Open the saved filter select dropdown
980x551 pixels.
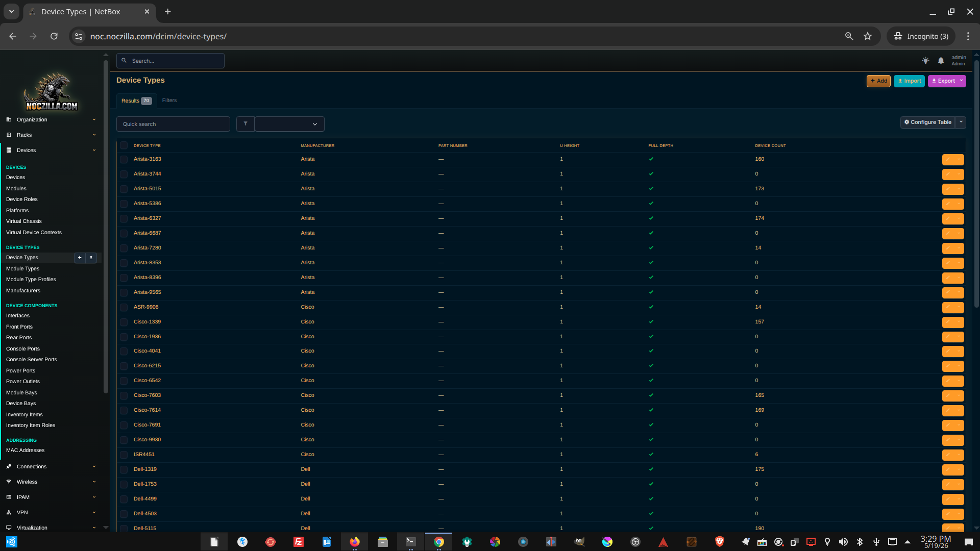tap(289, 124)
